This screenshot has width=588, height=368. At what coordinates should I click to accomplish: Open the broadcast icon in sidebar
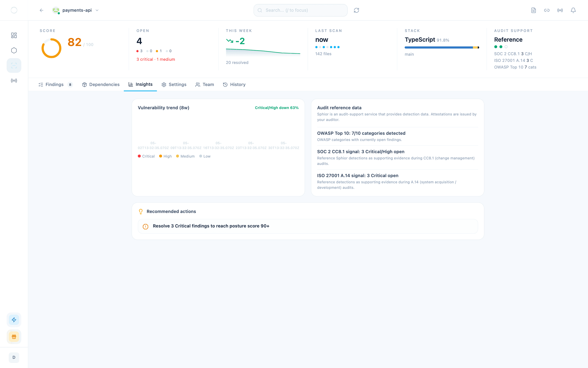14,80
